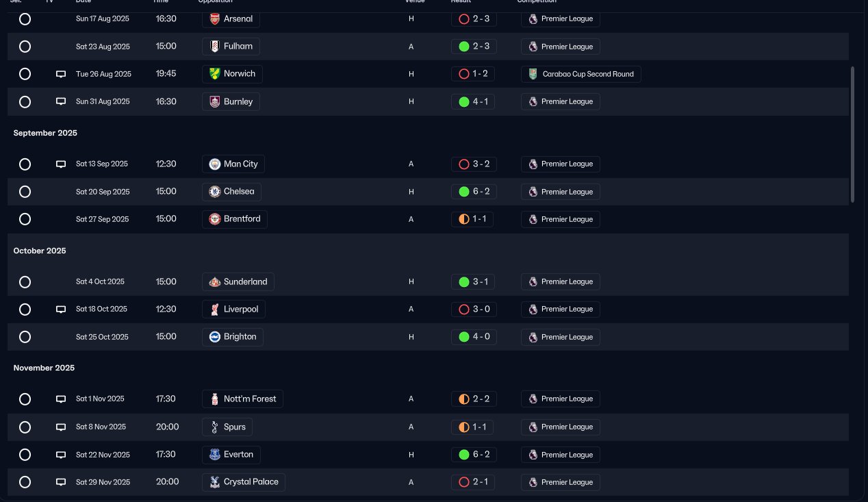Click the TV icon for the Norwich match

(x=61, y=74)
